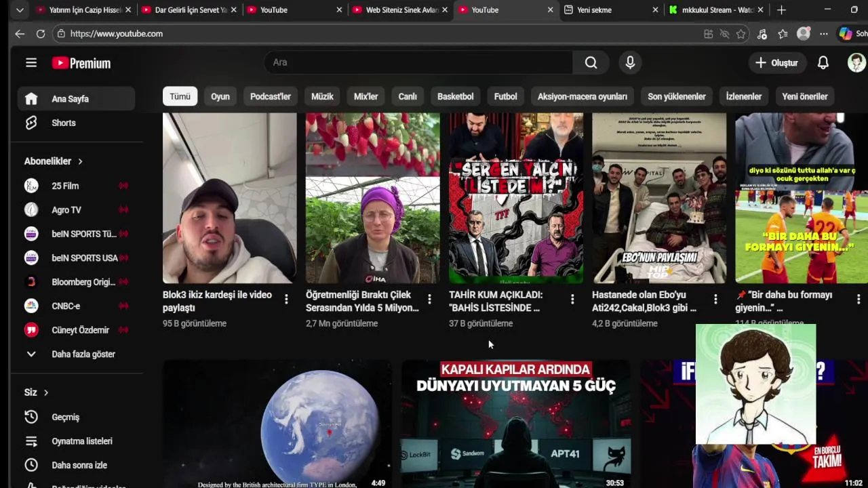Open the SERGEN YALÇIN short thumbnail

coord(515,198)
